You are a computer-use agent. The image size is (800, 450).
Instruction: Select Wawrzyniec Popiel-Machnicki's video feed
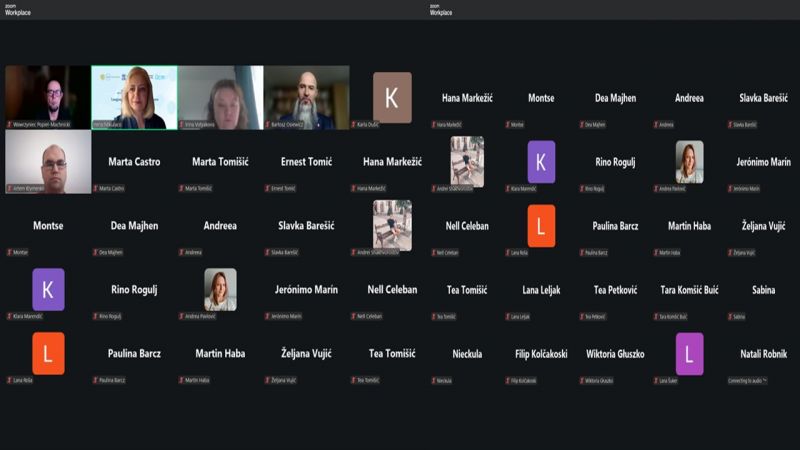tap(47, 97)
